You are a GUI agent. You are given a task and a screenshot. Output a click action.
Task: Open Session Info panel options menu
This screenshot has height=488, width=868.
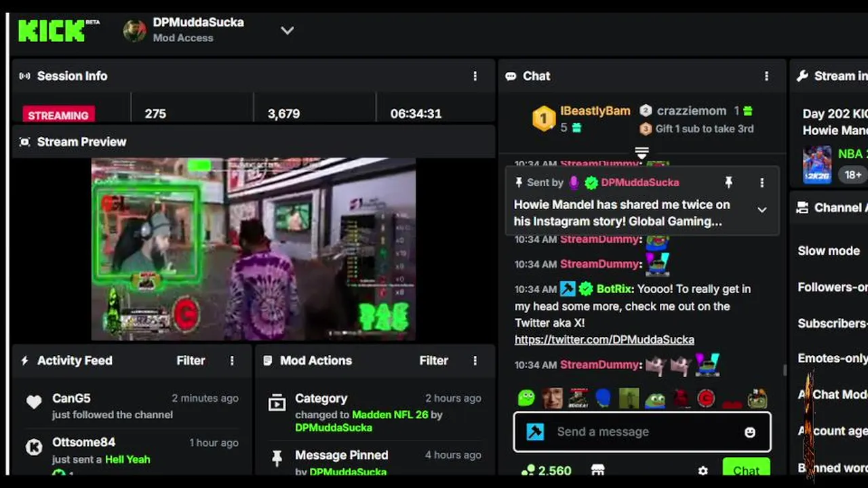[x=475, y=76]
